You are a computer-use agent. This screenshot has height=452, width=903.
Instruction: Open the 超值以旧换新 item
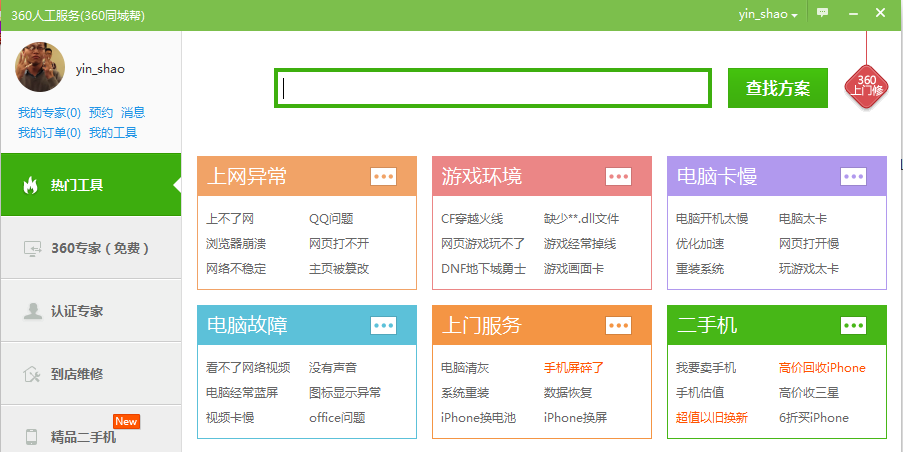point(711,417)
